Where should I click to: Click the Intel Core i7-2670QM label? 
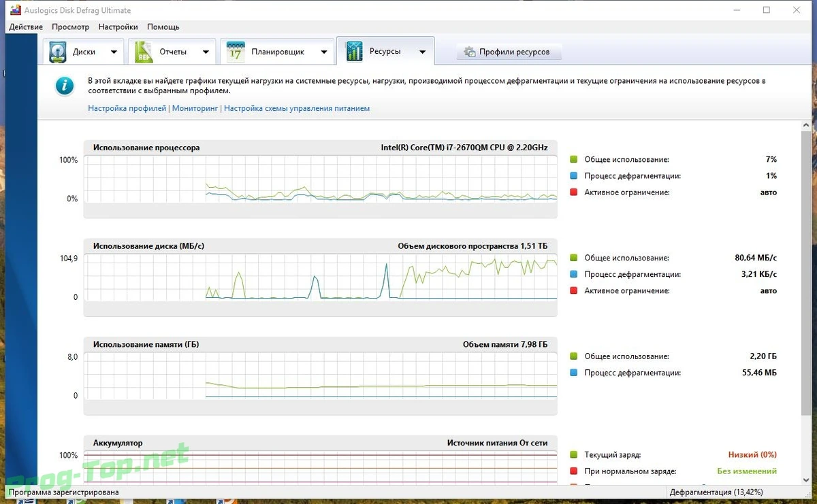(x=464, y=148)
